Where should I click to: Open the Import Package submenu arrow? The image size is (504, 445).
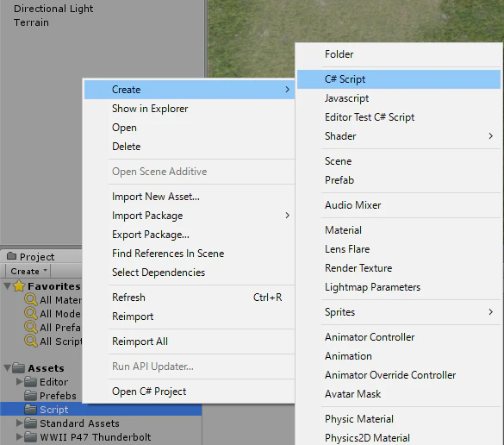click(288, 216)
